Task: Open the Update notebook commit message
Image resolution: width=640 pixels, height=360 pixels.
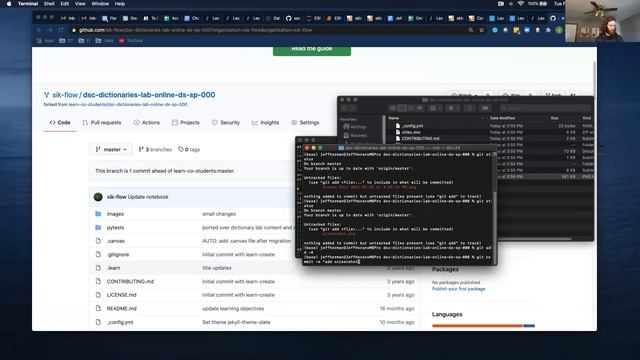Action: click(148, 197)
